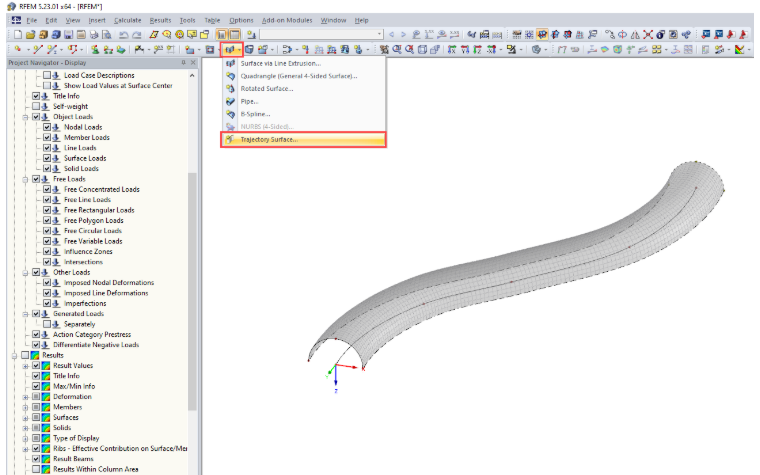This screenshot has width=760, height=475.
Task: Undo the last action
Action: [x=124, y=35]
